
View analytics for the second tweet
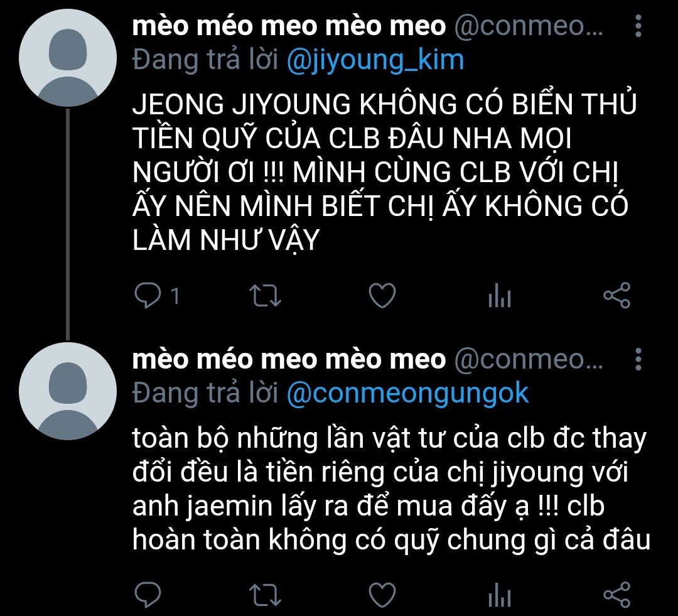(x=500, y=595)
